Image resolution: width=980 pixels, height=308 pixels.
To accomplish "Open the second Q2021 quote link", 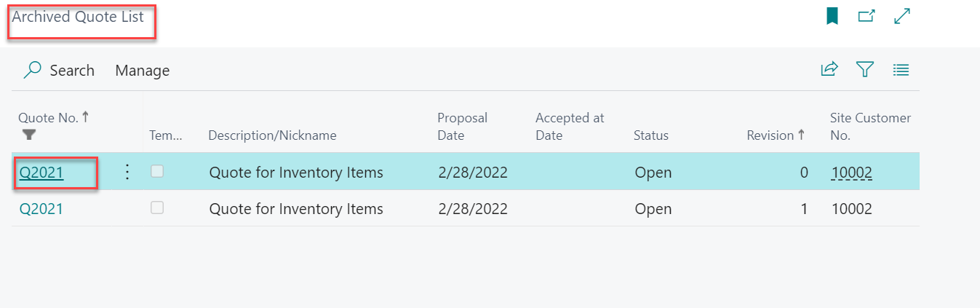I will [41, 209].
